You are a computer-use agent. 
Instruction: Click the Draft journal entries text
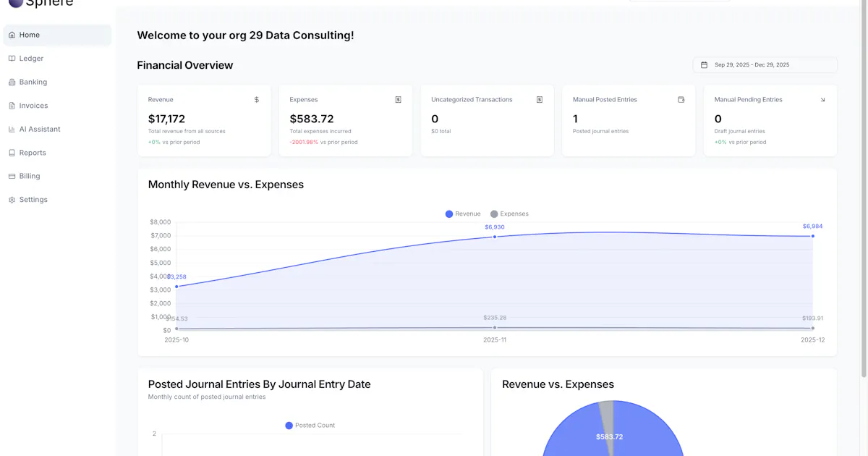739,132
